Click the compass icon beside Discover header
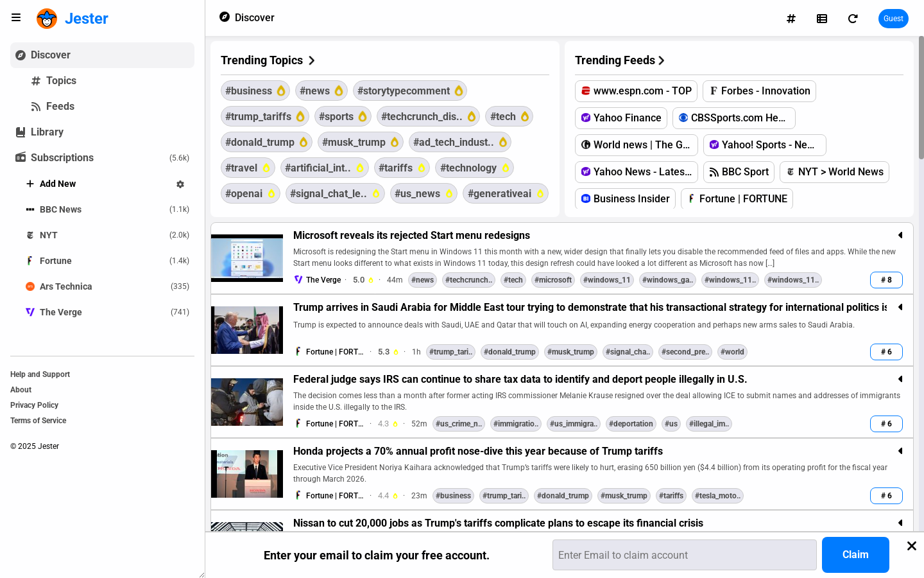This screenshot has height=578, width=924. [225, 17]
